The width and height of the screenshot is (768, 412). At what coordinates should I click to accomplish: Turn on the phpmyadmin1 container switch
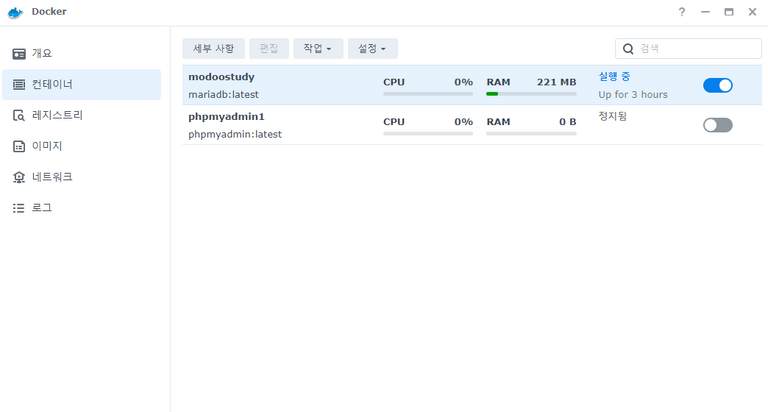[718, 125]
